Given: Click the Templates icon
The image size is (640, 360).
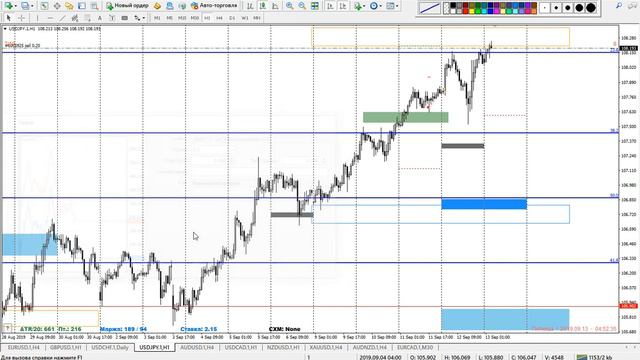Looking at the screenshot, I should click(390, 6).
